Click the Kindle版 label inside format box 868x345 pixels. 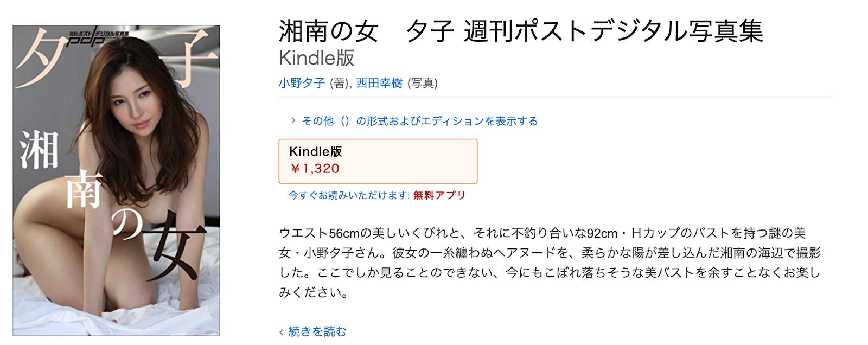(316, 151)
